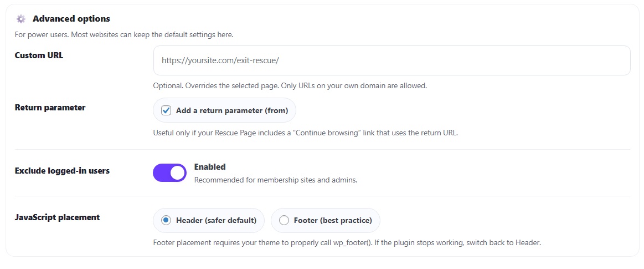Click the "Optional. Overrides the selected page" hint
The image size is (644, 269).
point(290,86)
